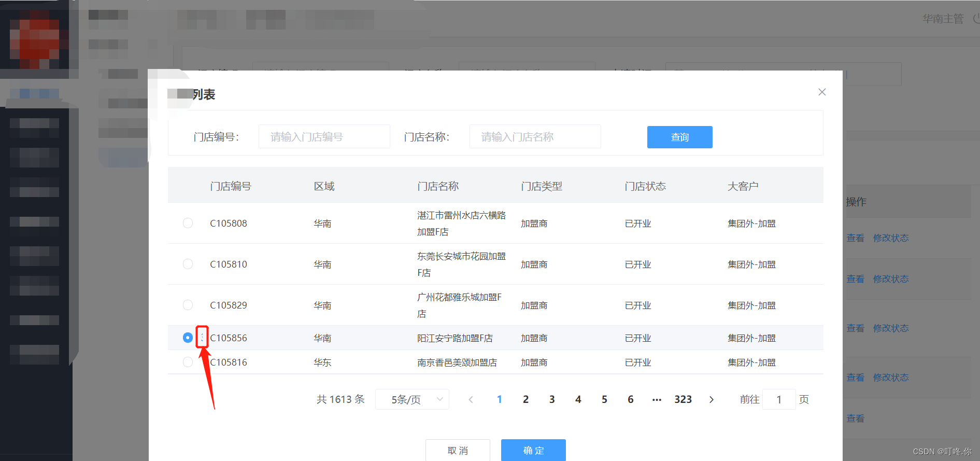
Task: Focus the 门店编号 input field
Action: 324,136
